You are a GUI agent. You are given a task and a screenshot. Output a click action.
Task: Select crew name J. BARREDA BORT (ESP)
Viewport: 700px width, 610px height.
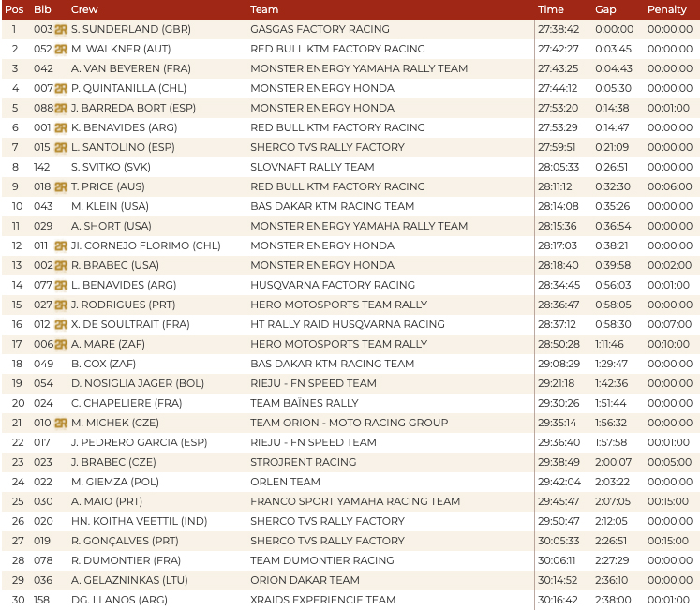click(133, 108)
